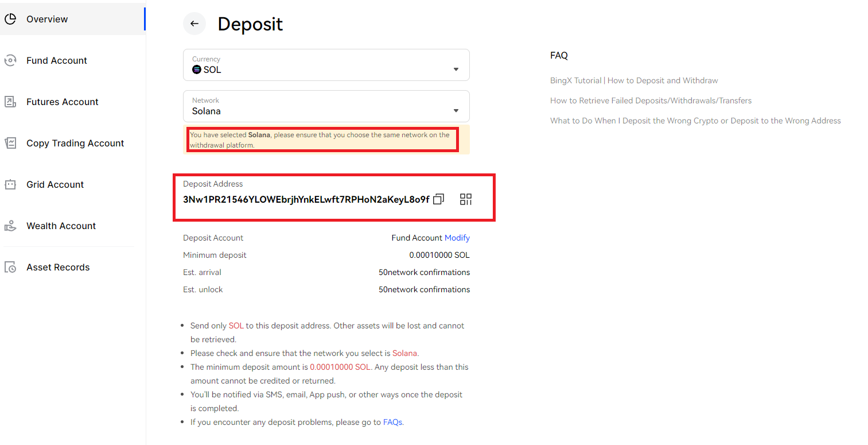Open the FAQs link in notes
The height and width of the screenshot is (445, 868).
click(x=393, y=422)
